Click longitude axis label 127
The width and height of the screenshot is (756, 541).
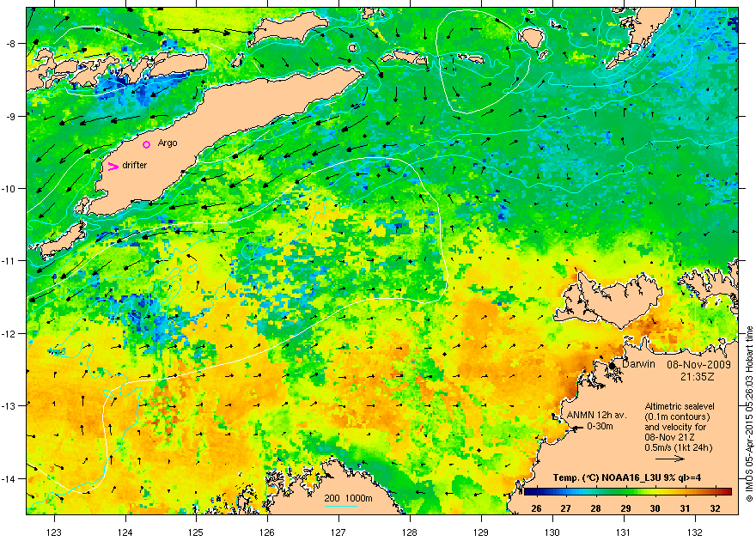(338, 532)
